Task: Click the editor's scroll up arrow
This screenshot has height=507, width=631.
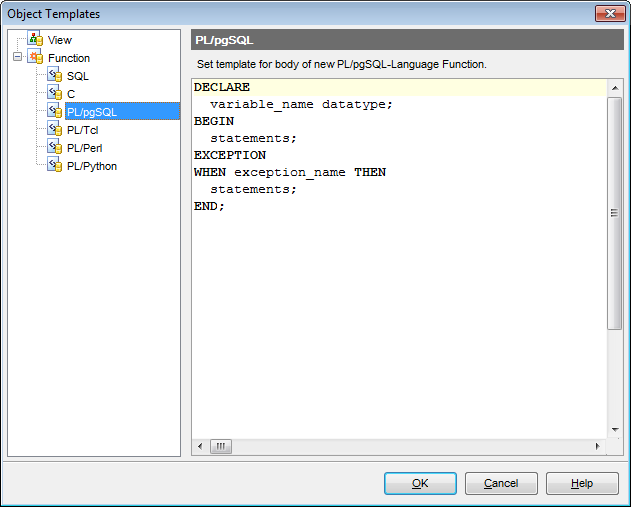Action: point(615,88)
